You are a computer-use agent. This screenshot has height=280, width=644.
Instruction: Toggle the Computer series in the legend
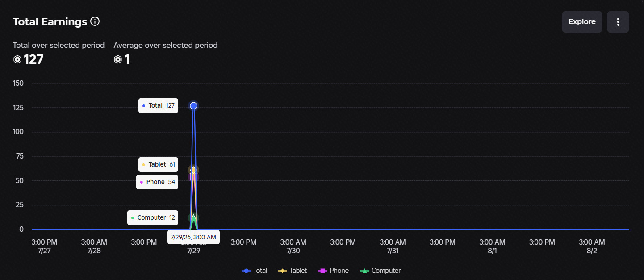click(380, 271)
